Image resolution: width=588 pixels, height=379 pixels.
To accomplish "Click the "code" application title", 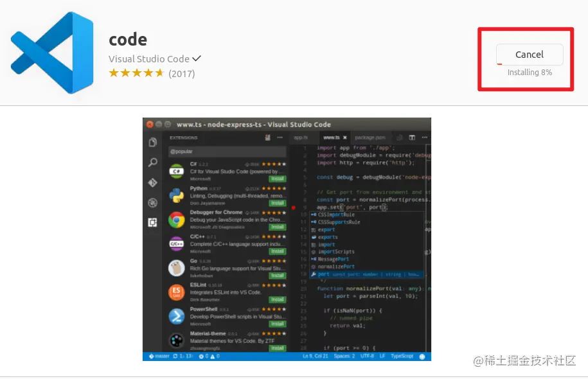I will (128, 40).
